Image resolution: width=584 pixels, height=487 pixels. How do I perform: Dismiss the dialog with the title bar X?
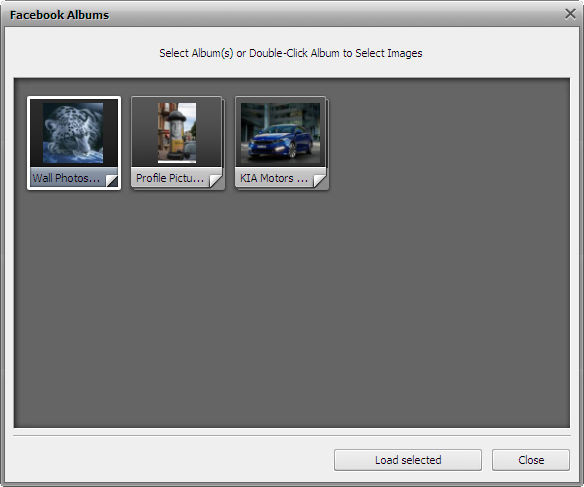pos(570,14)
